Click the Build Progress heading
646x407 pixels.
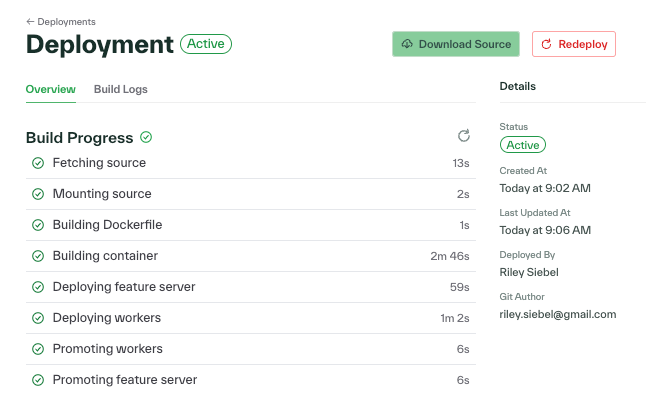coord(80,138)
